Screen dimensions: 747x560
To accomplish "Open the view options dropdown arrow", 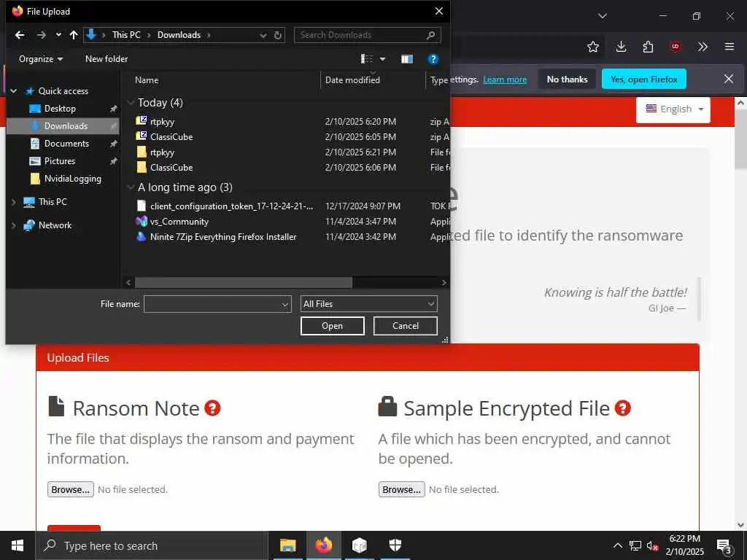I will pyautogui.click(x=382, y=59).
